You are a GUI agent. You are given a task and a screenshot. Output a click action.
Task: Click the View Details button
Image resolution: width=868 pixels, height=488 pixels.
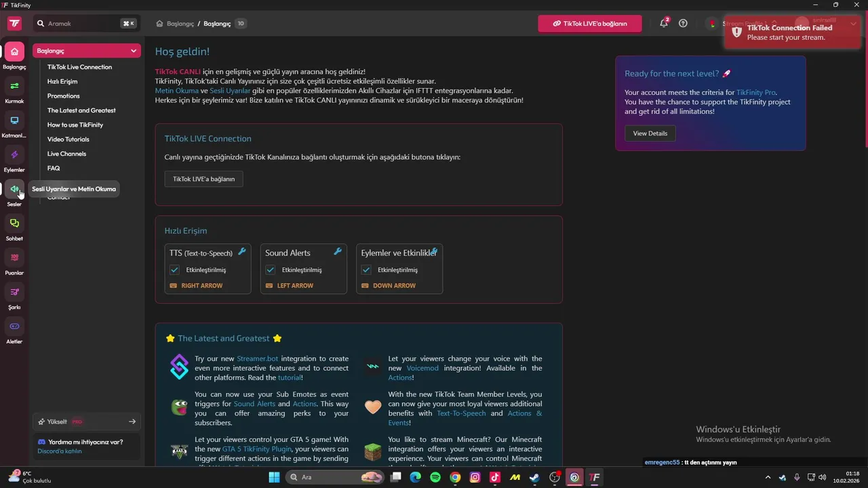[x=650, y=134]
